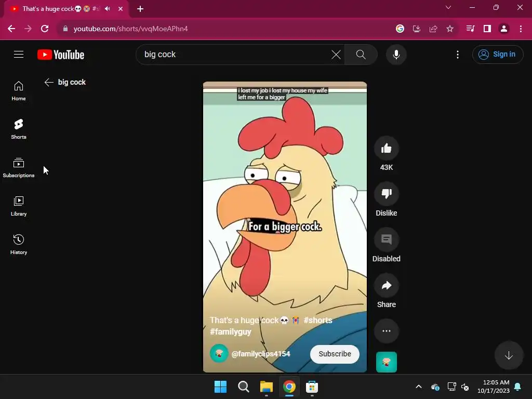This screenshot has width=532, height=399.
Task: Click the Chrome icon on the taskbar
Action: point(289,387)
